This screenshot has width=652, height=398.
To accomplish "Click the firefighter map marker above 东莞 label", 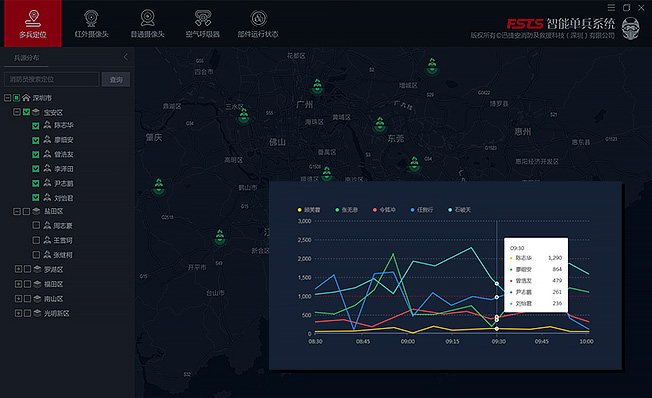I will click(380, 124).
